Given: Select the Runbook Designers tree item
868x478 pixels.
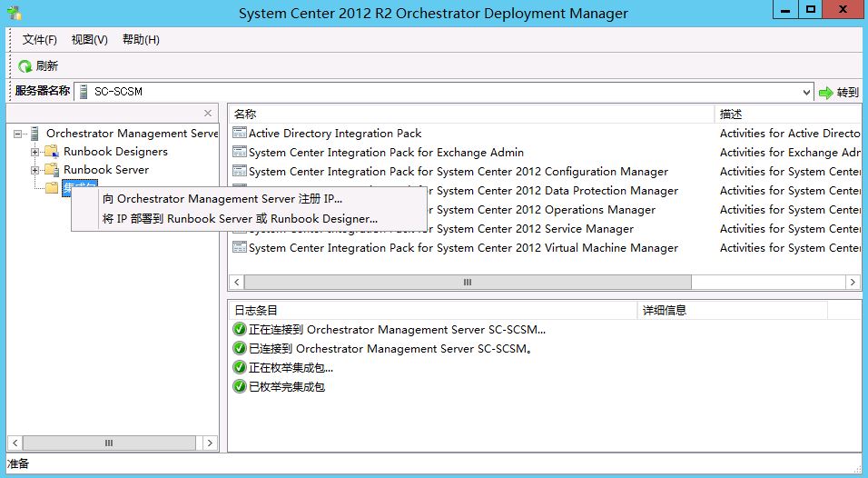Looking at the screenshot, I should [x=115, y=151].
